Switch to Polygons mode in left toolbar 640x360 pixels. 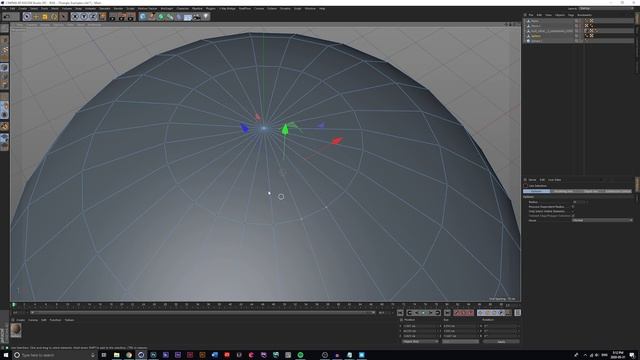(4, 85)
